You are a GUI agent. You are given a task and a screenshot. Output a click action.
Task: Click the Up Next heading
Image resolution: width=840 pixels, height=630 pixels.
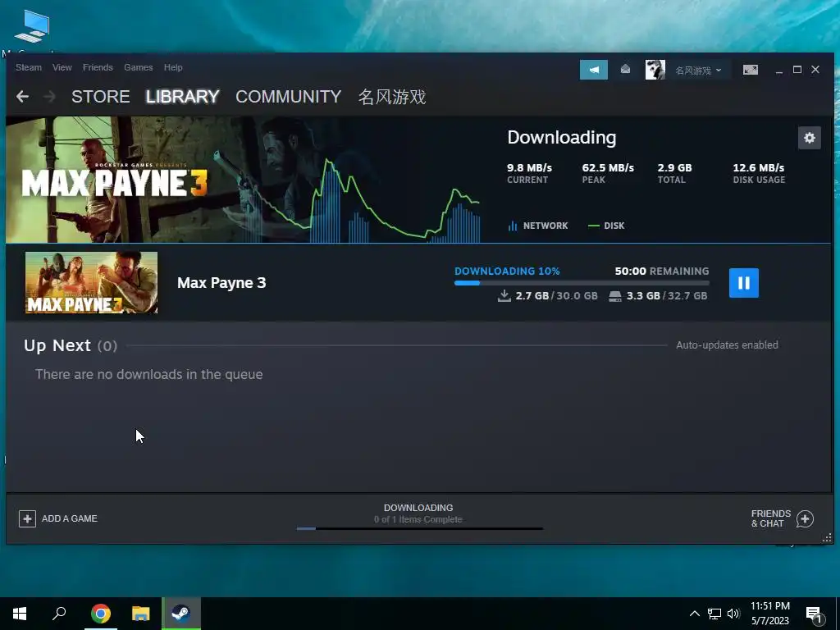(57, 345)
